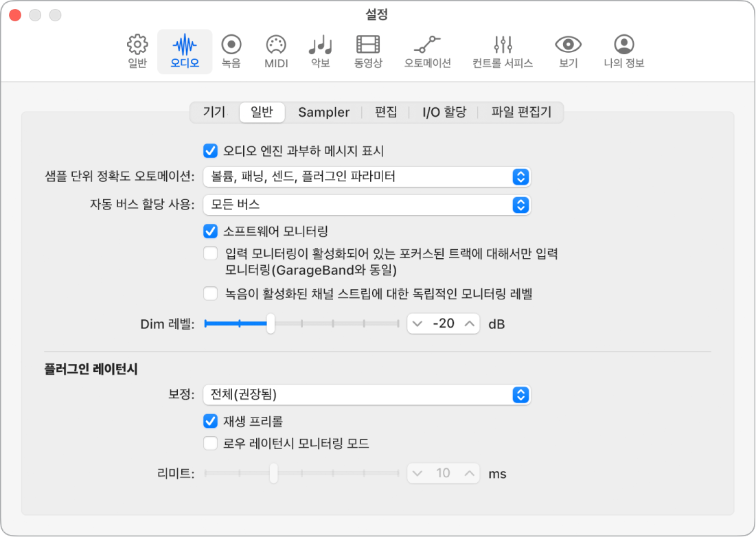
Task: Uncheck 오디오 엔진 과부하 메시지 표시
Action: point(210,151)
